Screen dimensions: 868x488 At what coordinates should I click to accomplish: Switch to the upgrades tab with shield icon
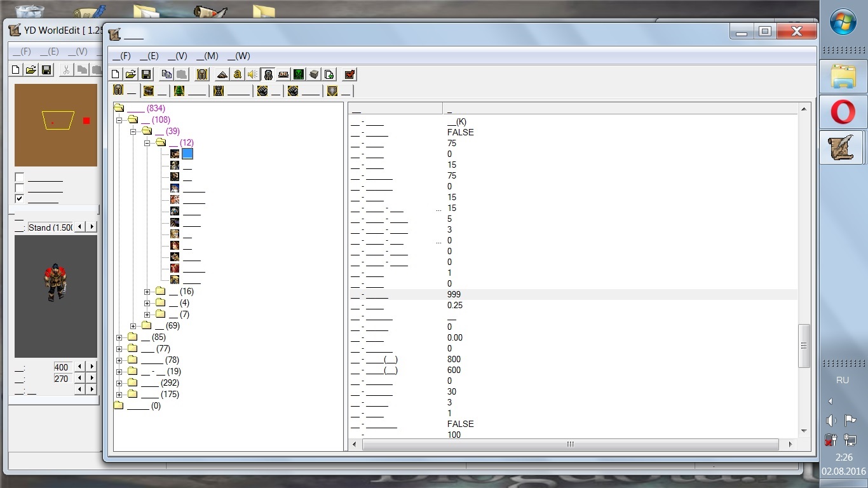(339, 91)
